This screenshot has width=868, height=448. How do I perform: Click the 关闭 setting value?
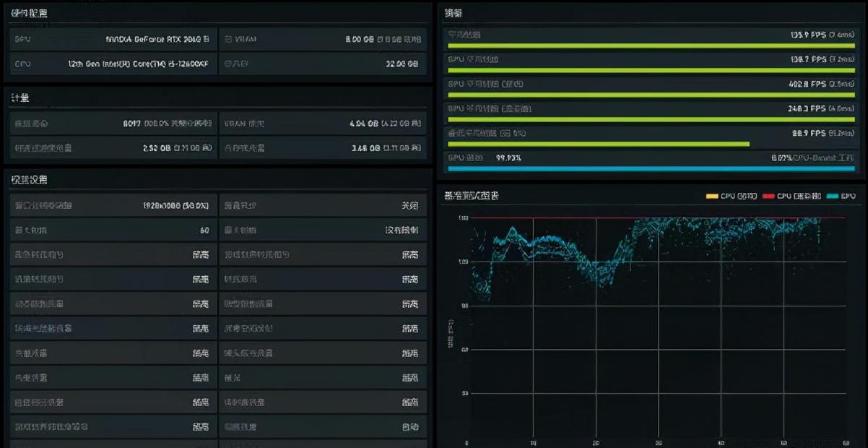409,206
